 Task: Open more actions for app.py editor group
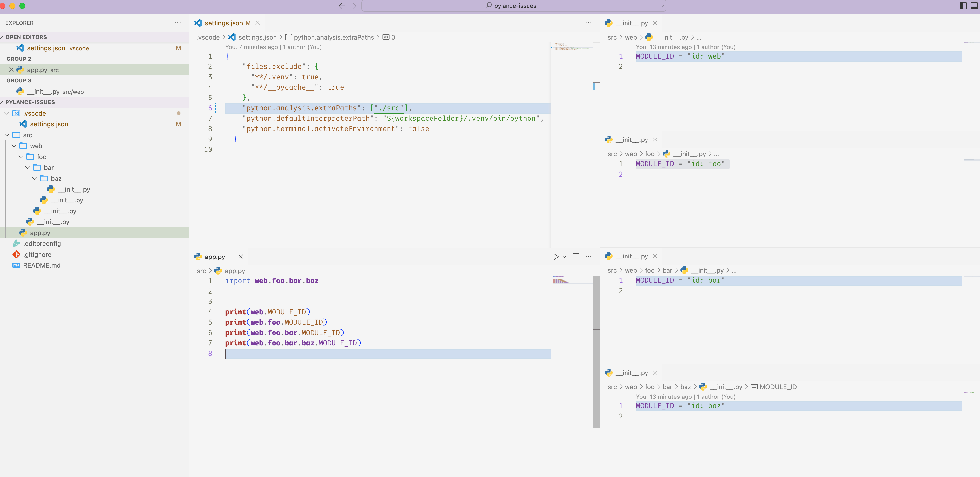point(588,257)
